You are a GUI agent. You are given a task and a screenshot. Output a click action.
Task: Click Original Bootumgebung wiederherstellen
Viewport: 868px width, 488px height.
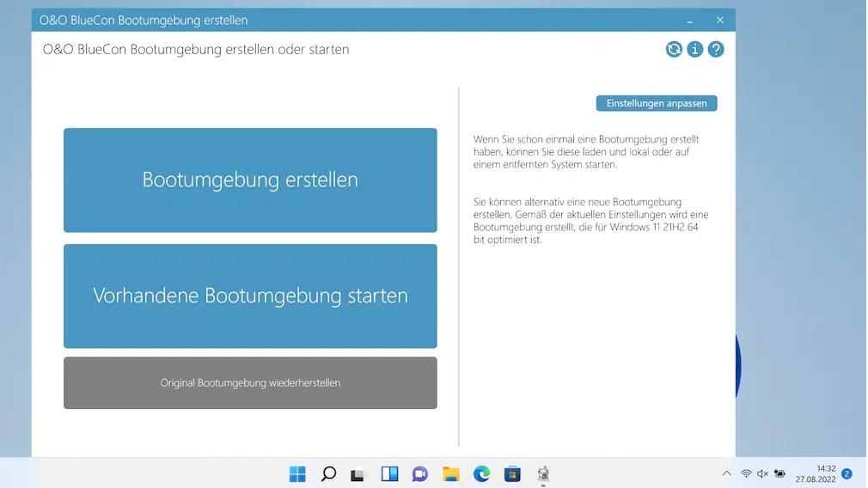pyautogui.click(x=250, y=383)
